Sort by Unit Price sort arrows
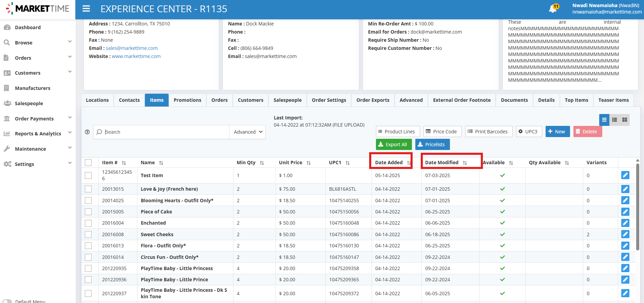 (x=309, y=163)
